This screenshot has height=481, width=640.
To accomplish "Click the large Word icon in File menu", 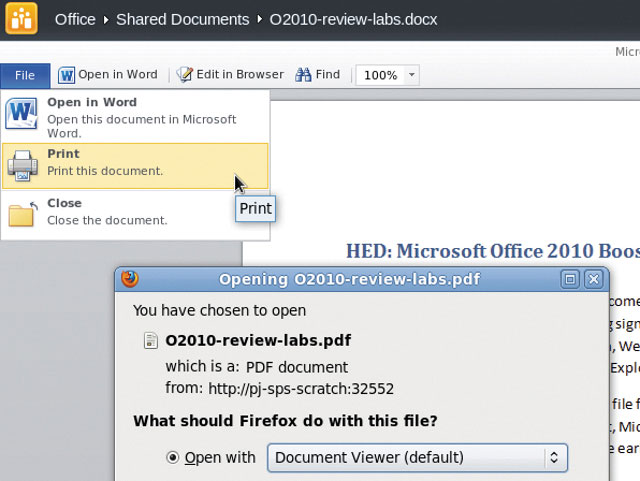I will pyautogui.click(x=21, y=113).
